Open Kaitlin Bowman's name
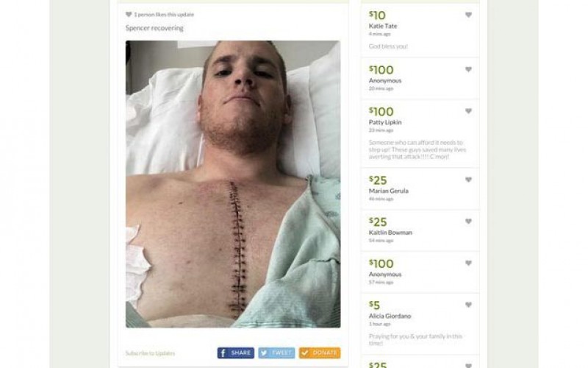This screenshot has height=368, width=588. pos(390,233)
